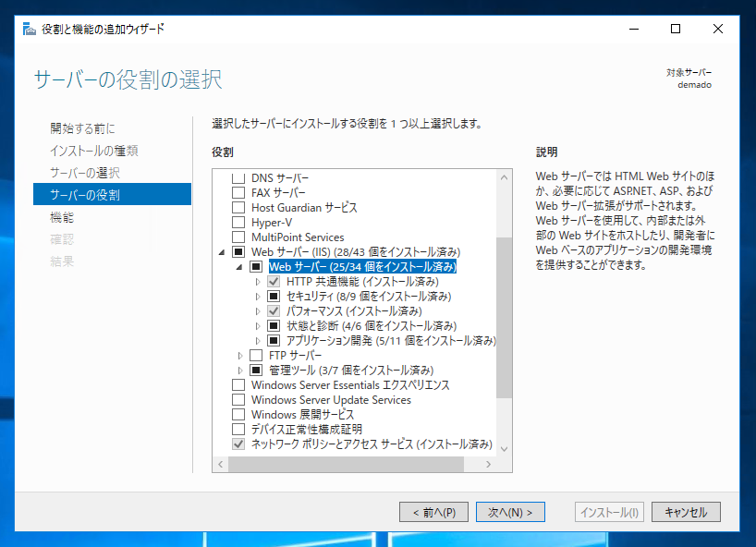Screen dimensions: 756x547
Task: Select Web サーバー (25/34 個をインストール済み) row
Action: (x=362, y=267)
